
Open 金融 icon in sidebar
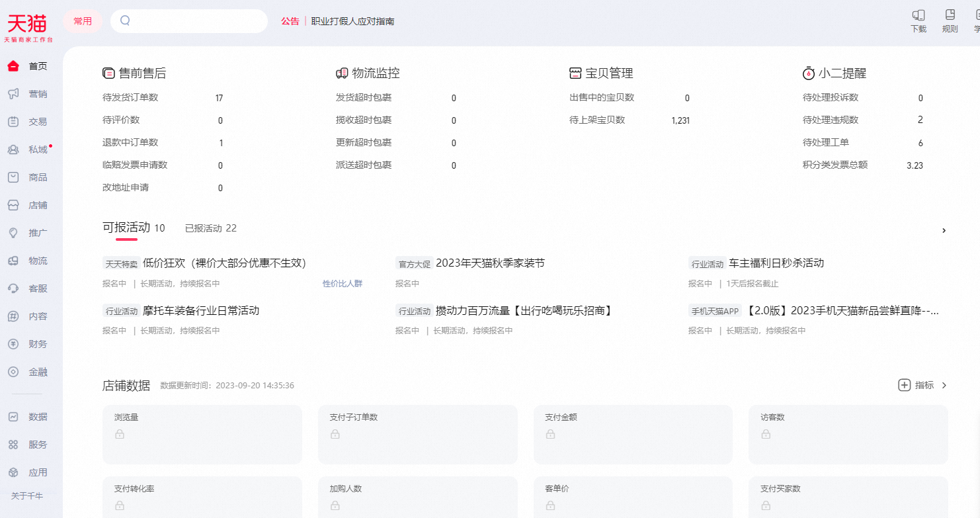pyautogui.click(x=13, y=372)
